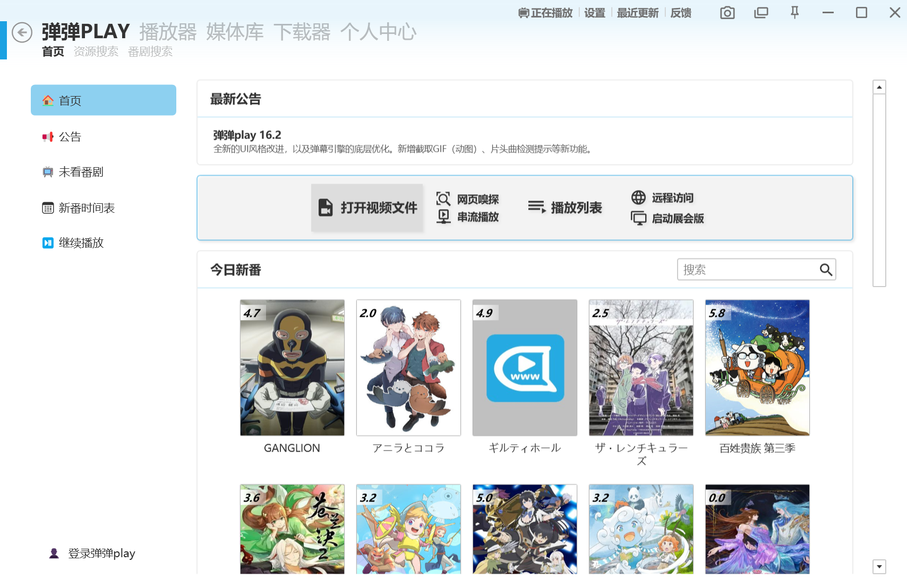Viewport: 907px width, 588px height.
Task: Switch to the 媒体库 tab
Action: tap(235, 32)
